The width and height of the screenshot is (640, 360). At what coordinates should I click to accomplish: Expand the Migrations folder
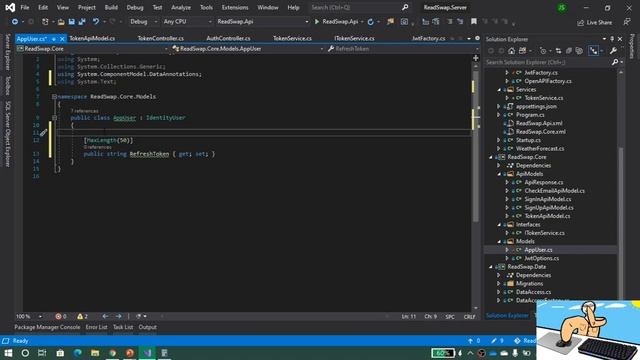(499, 284)
